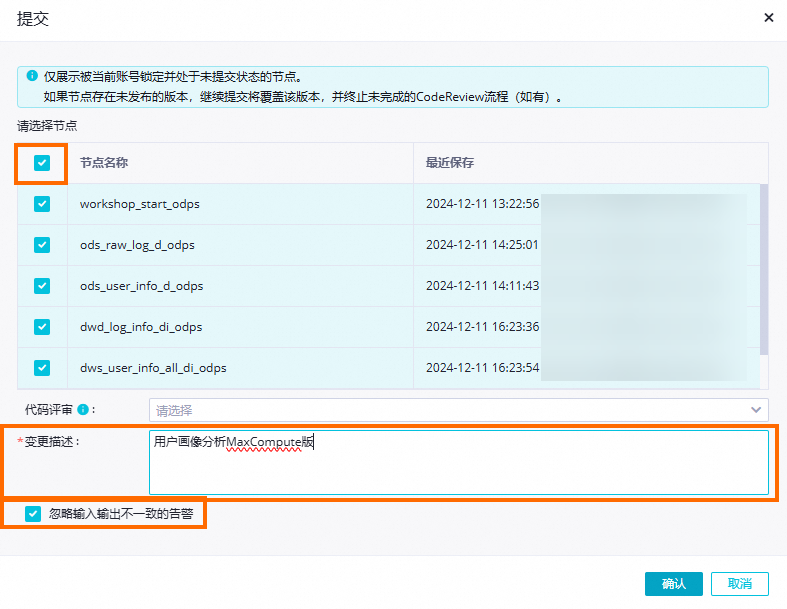Focus the 变更描述 text area
787x609 pixels.
[459, 462]
